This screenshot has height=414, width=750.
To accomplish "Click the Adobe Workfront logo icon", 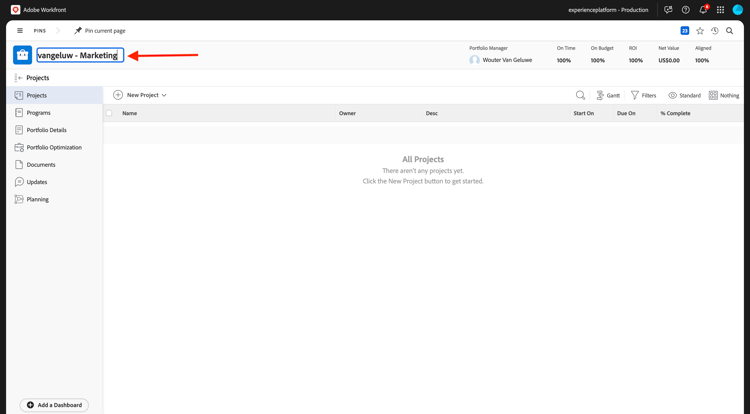I will (x=15, y=10).
